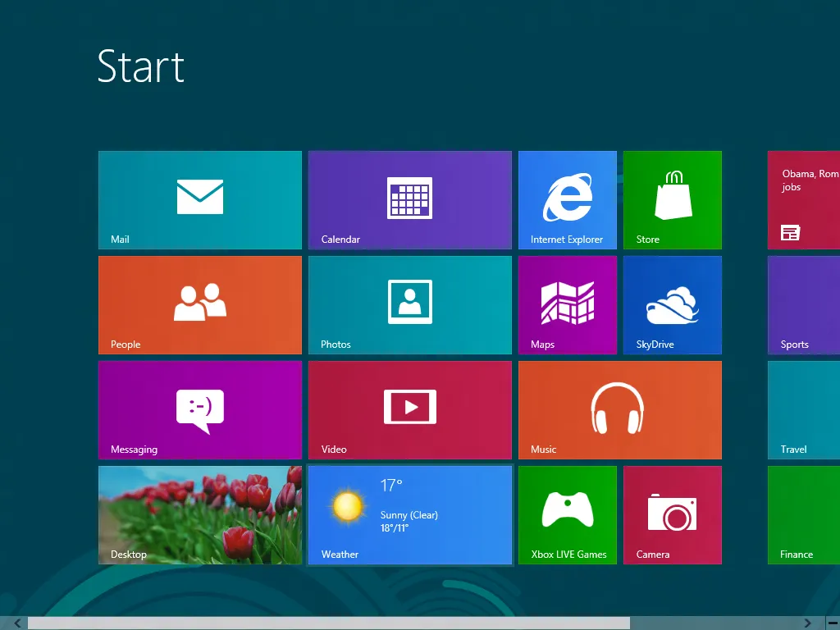Launch the Maps app
The width and height of the screenshot is (840, 630).
pyautogui.click(x=567, y=304)
